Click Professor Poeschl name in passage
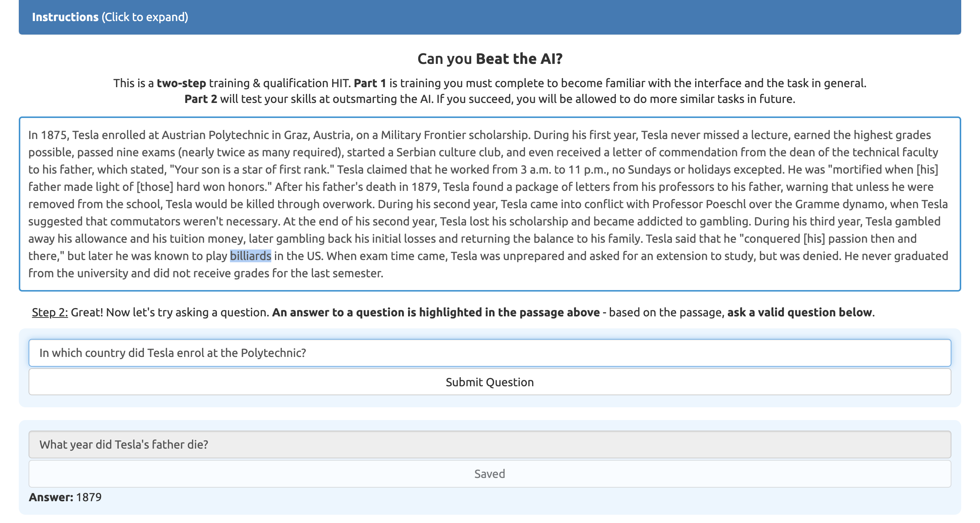The width and height of the screenshot is (980, 523). click(699, 204)
